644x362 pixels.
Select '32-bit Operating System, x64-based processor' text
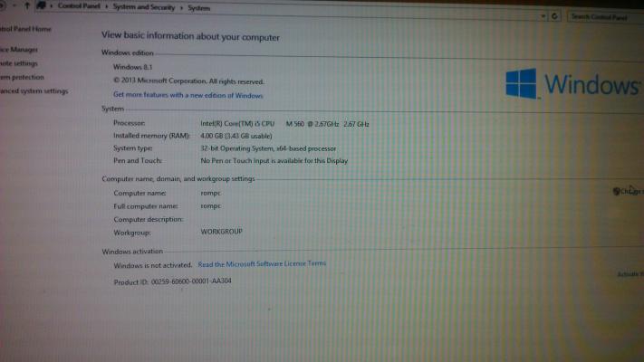coord(268,148)
